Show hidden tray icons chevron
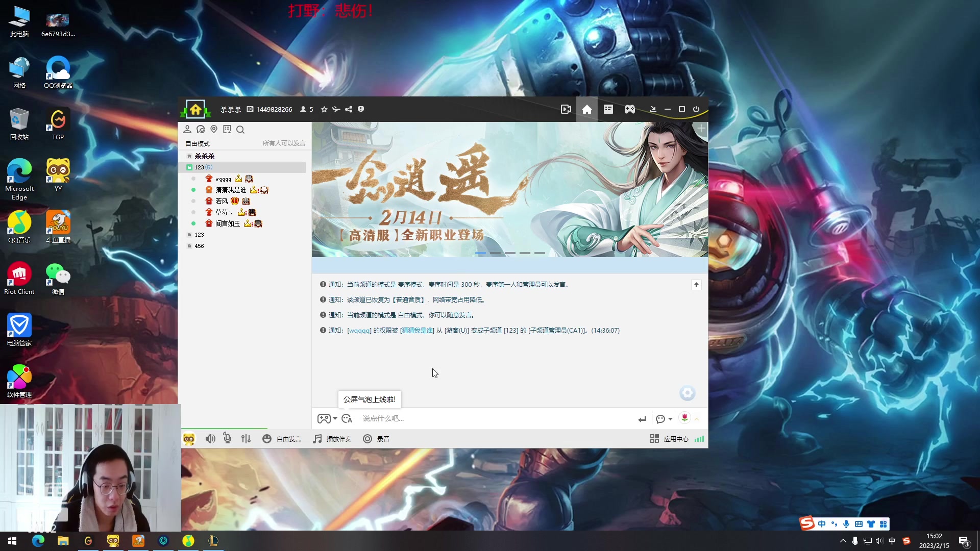The height and width of the screenshot is (551, 980). (x=843, y=541)
